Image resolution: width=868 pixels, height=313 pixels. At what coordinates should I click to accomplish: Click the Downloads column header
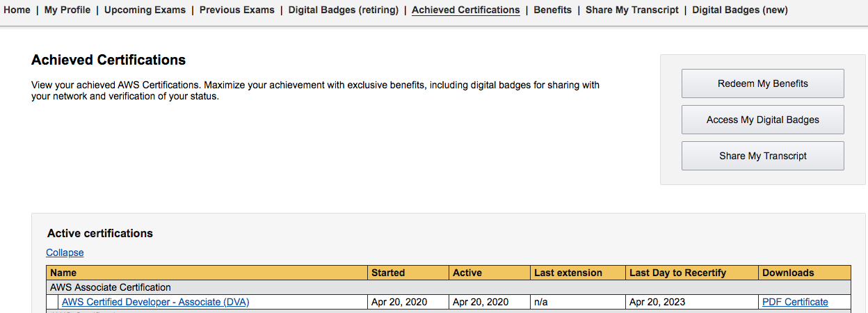tap(805, 273)
